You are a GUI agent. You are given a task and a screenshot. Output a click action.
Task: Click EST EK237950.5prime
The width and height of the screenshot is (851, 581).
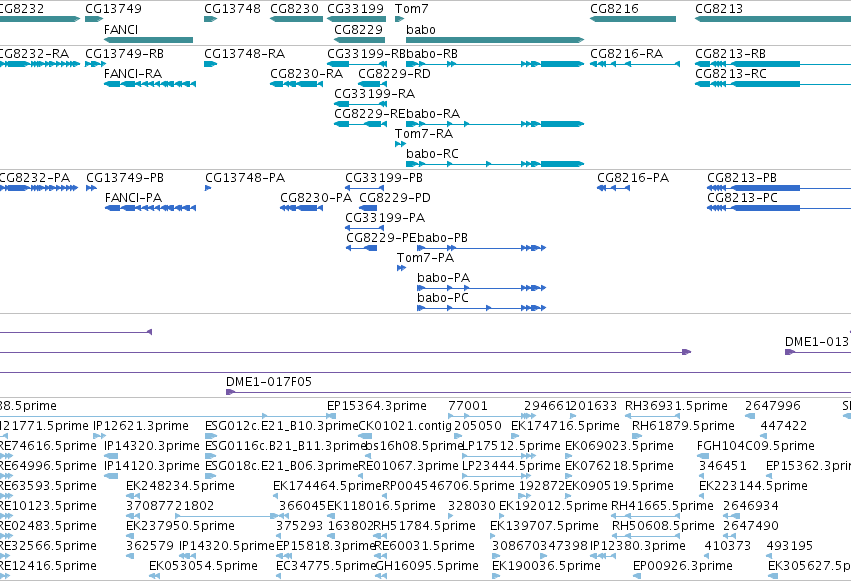pos(180,526)
